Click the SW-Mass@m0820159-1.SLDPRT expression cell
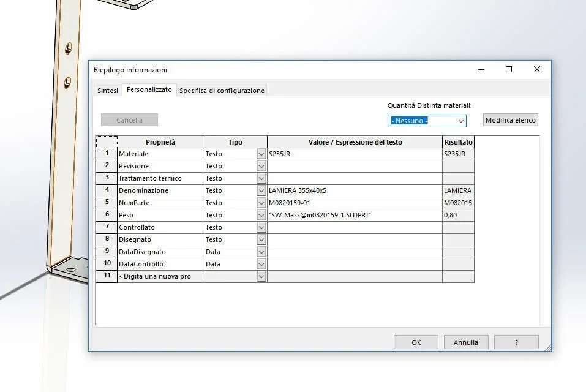586x392 pixels. 355,215
